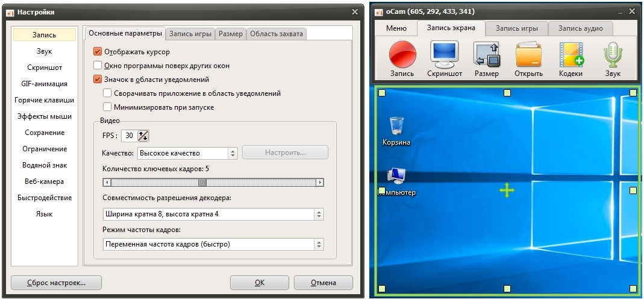This screenshot has width=644, height=302.
Task: Expand the Режим частоты кадров dropdown
Action: (213, 245)
